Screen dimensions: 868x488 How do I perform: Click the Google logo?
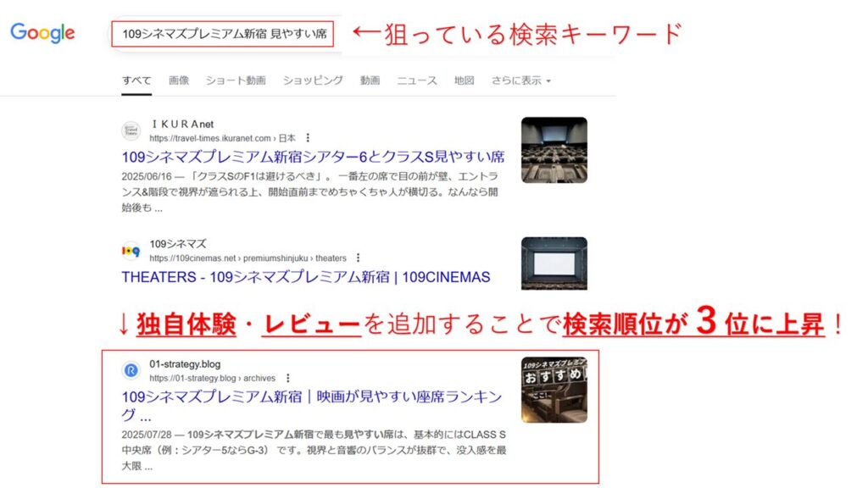tap(42, 33)
